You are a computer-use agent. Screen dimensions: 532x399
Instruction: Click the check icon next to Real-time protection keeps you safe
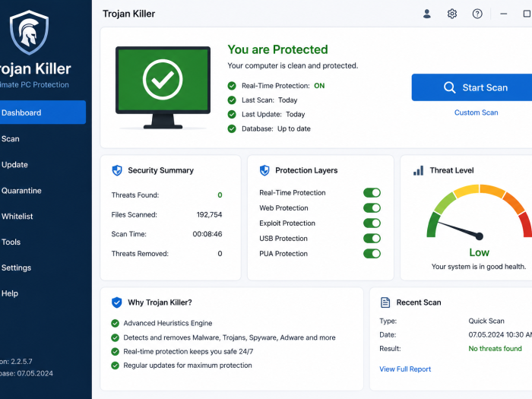coord(116,351)
